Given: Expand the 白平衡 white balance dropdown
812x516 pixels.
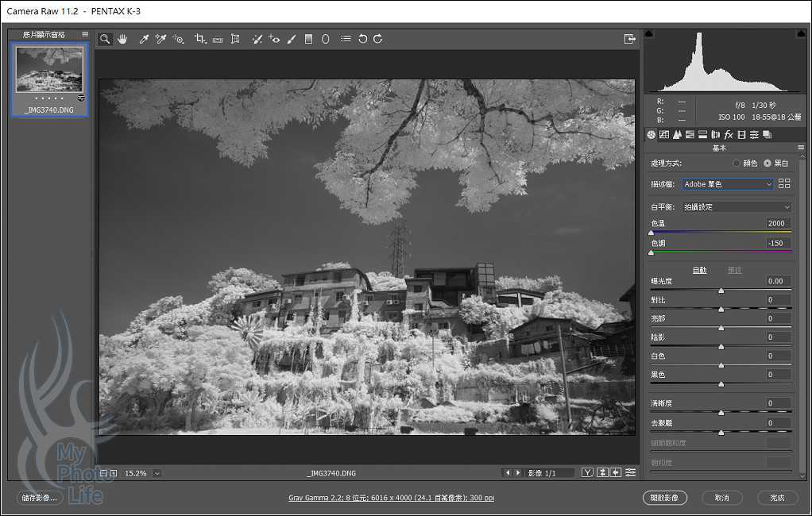Looking at the screenshot, I should tap(736, 207).
